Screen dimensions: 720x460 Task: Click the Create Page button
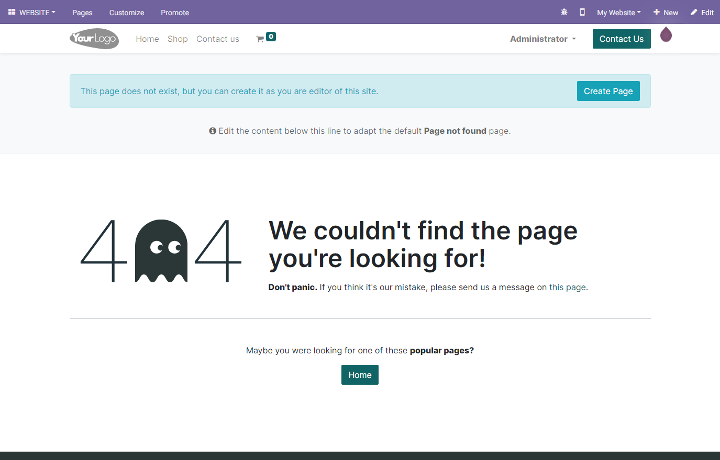(608, 91)
